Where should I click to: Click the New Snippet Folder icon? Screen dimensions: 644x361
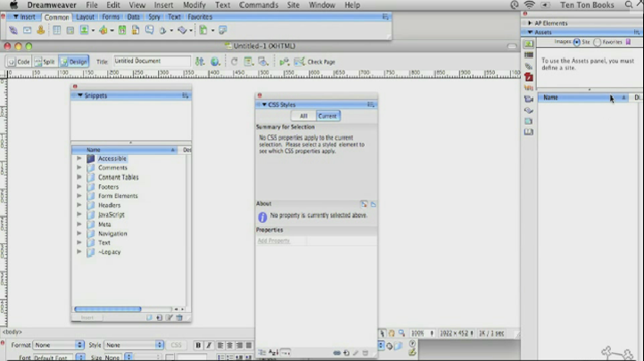pos(149,317)
